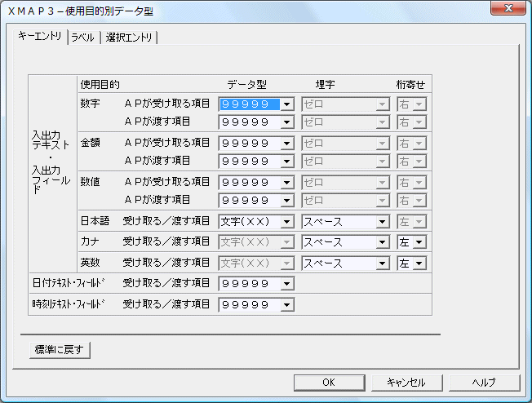Click the 使用目的 column header text
Viewport: 532px width, 403px height.
coord(100,84)
